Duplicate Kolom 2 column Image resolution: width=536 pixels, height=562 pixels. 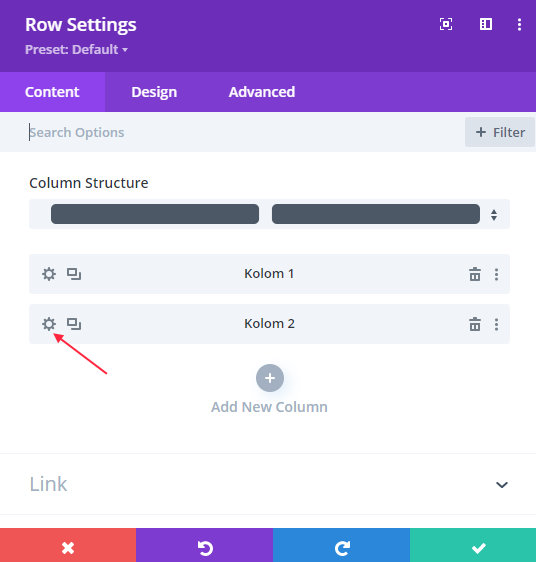(x=74, y=324)
